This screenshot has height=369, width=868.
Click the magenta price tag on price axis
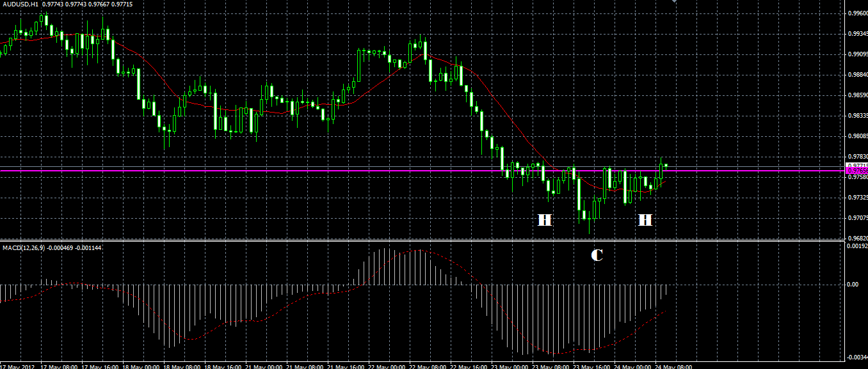(856, 171)
